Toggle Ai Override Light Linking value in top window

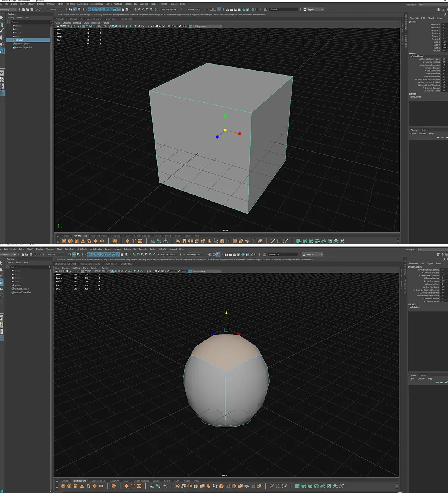pos(444,59)
